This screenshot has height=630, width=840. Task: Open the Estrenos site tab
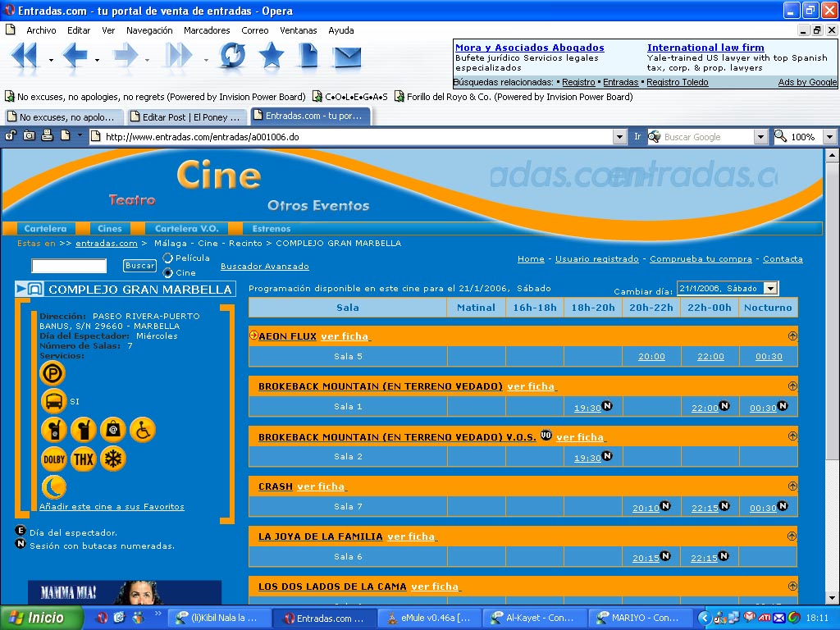click(271, 228)
